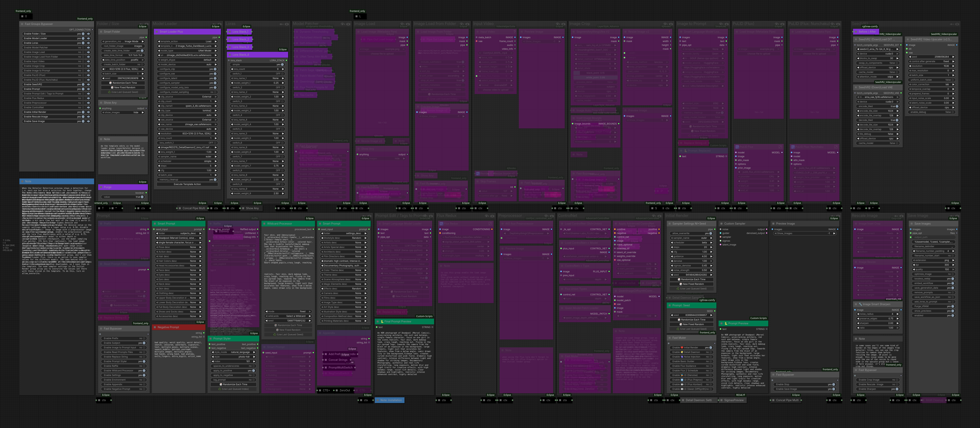Click the go-to arrow beside Enable Rescale Image
The image size is (980, 428).
(89, 117)
